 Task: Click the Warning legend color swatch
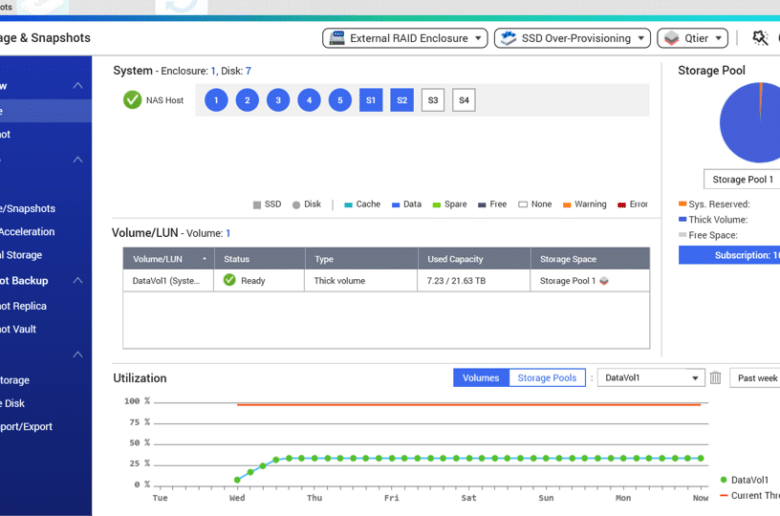[x=567, y=205]
